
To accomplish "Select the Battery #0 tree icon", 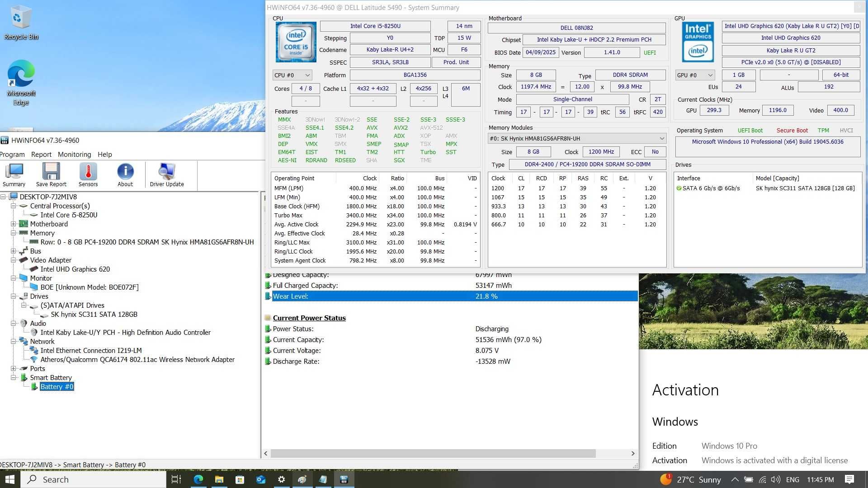I will [34, 387].
